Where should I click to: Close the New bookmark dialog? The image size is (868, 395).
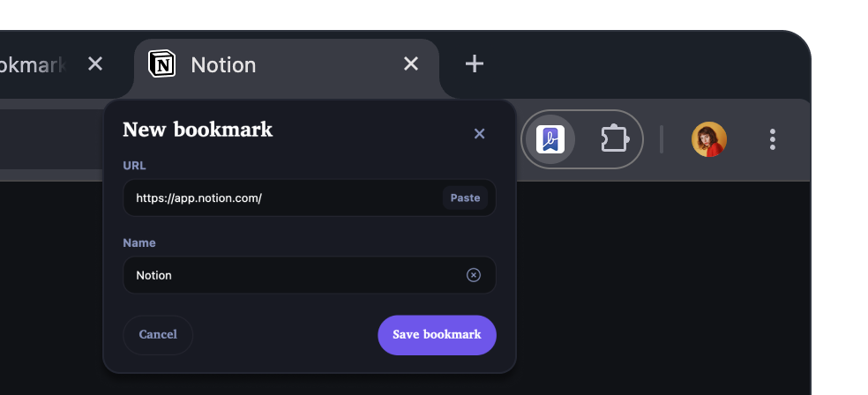click(x=479, y=134)
